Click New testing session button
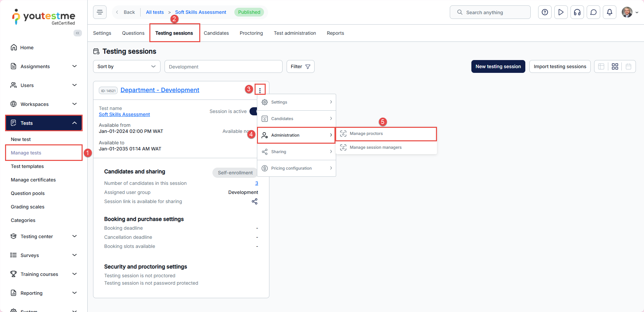Viewport: 644px width, 312px height. click(498, 66)
